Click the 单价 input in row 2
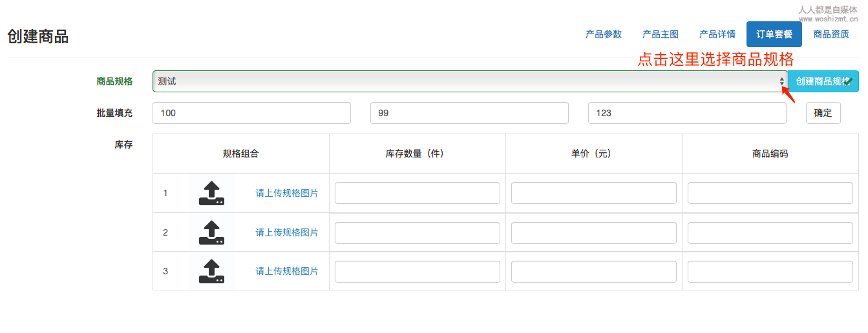 tap(594, 233)
